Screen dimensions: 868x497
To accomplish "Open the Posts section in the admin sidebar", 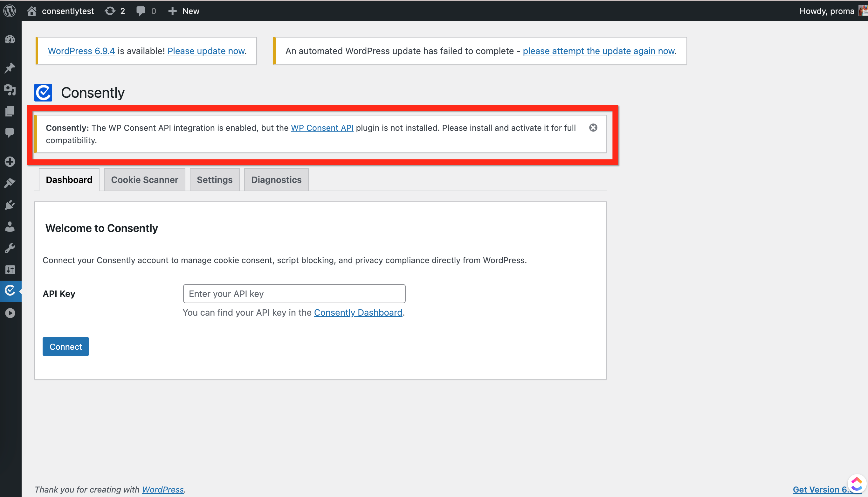I will 10,68.
